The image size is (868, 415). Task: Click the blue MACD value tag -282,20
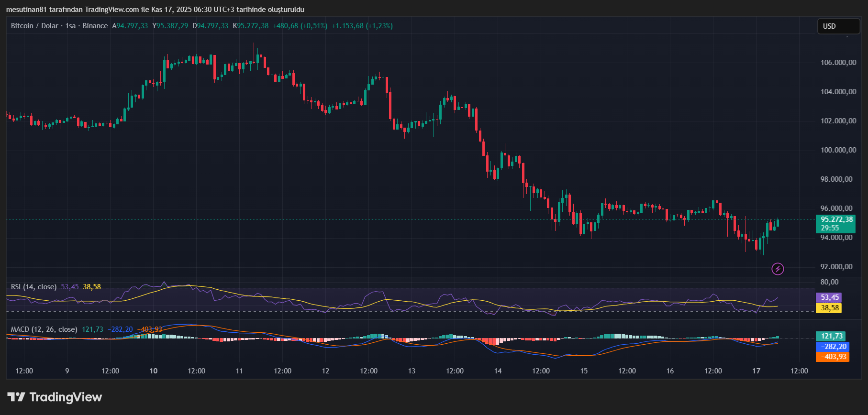(833, 347)
